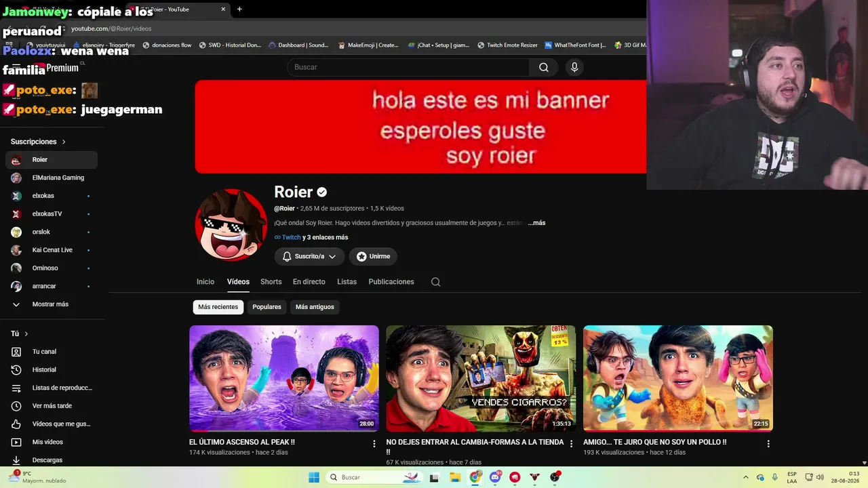This screenshot has width=868, height=488.
Task: Expand the Suscripciones section chevron
Action: click(64, 142)
